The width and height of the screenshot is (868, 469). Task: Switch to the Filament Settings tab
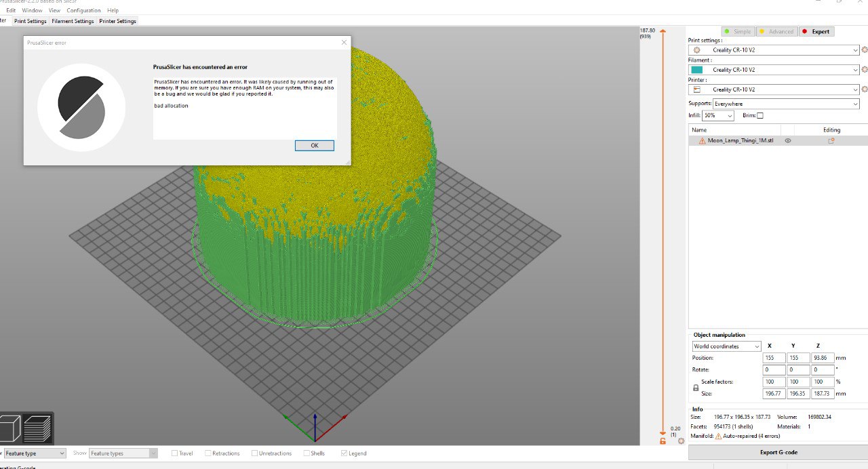(x=73, y=21)
